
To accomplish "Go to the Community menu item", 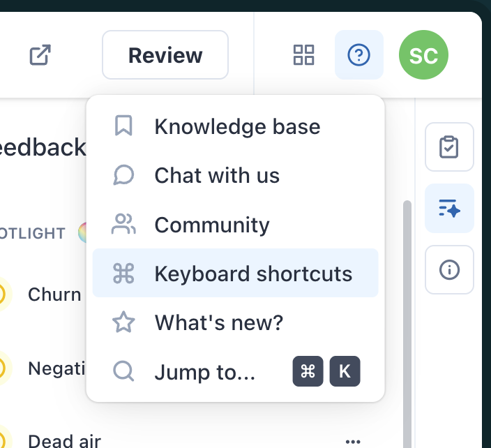I will click(x=211, y=225).
